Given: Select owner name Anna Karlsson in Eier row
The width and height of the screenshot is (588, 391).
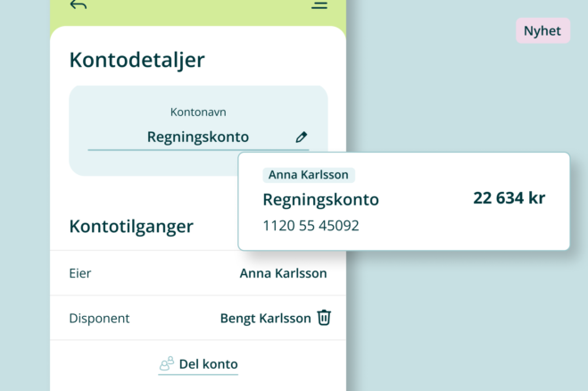Looking at the screenshot, I should point(283,273).
